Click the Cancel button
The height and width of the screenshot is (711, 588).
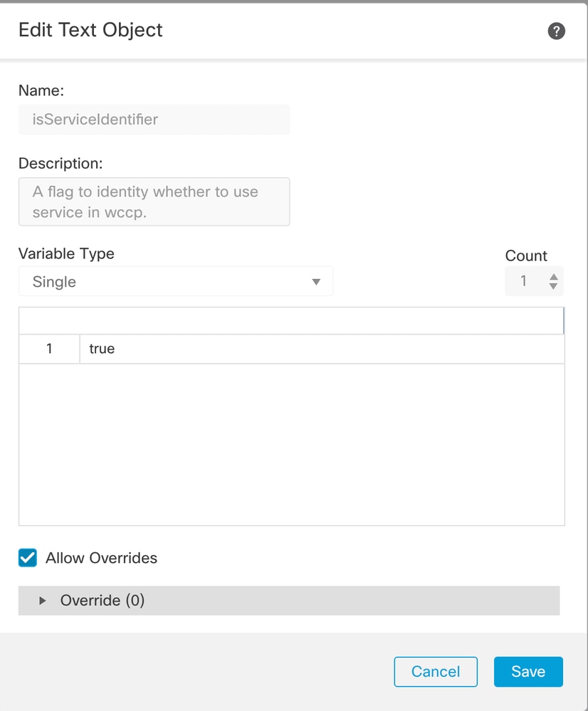436,672
